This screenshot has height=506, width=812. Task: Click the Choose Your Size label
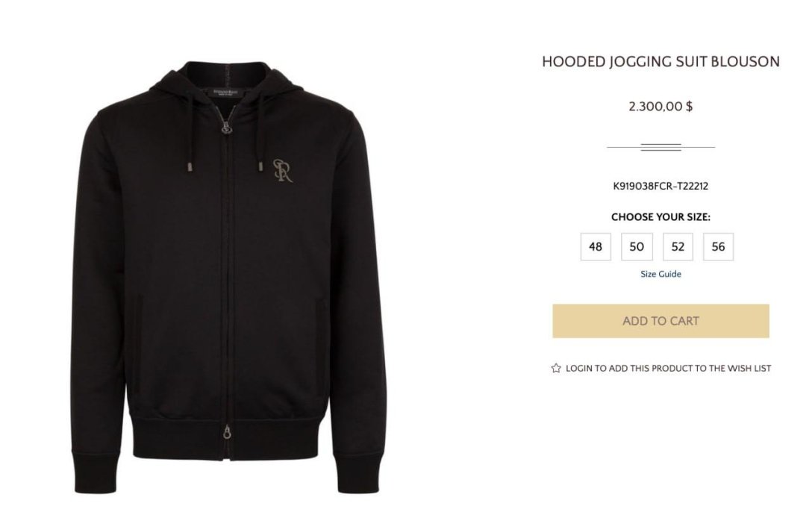coord(660,217)
